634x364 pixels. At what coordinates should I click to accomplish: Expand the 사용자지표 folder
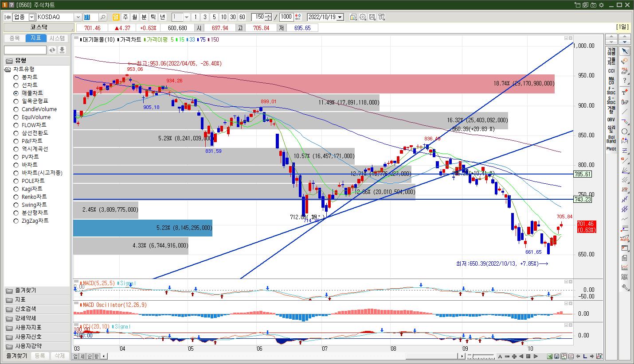pyautogui.click(x=37, y=328)
